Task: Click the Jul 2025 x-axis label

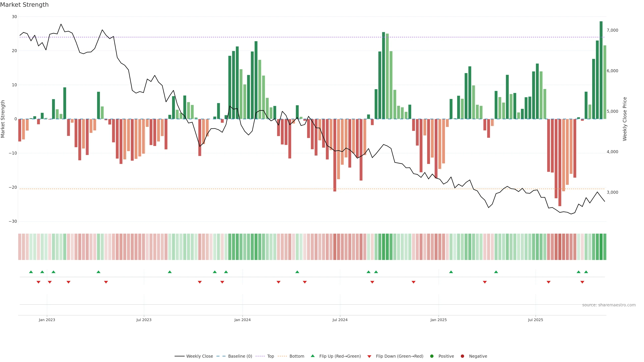Action: click(x=535, y=320)
